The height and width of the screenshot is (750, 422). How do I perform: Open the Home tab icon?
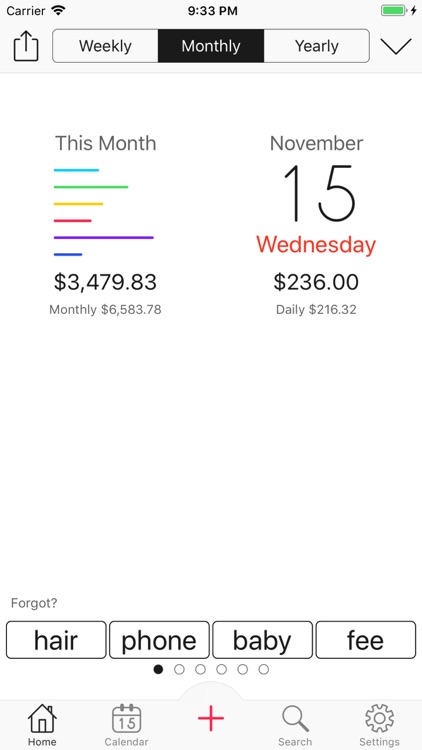[42, 718]
